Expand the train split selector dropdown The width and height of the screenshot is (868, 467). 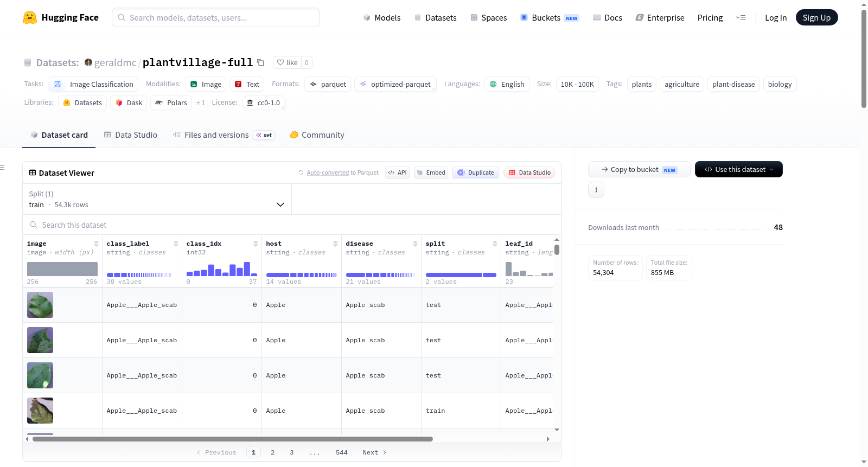(157, 199)
